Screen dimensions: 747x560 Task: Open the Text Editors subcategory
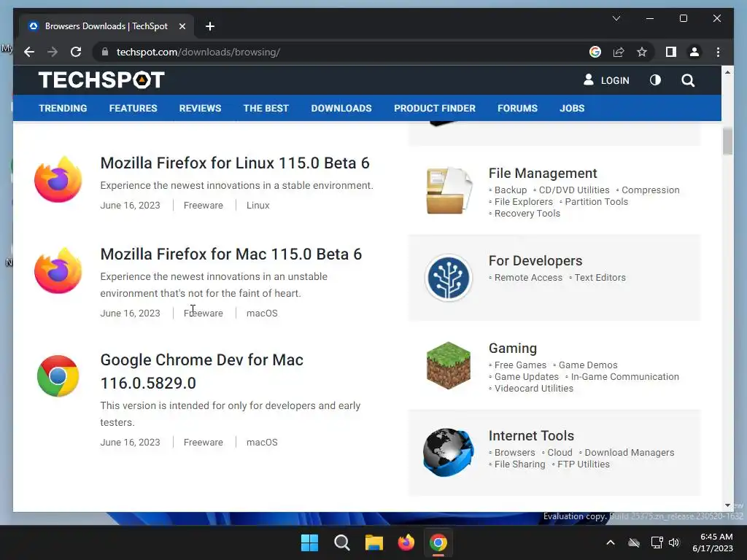(600, 278)
